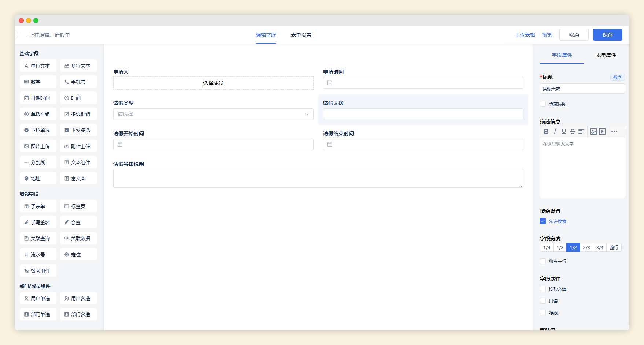Toggle 隐藏标题 checkbox
The image size is (644, 345).
pos(543,104)
